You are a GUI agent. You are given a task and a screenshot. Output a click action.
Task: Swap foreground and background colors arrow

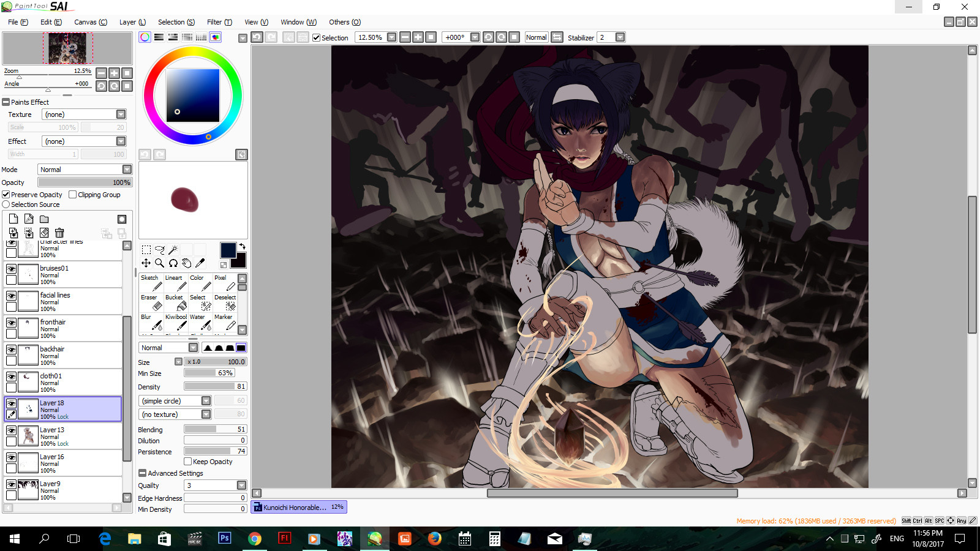[x=242, y=246]
